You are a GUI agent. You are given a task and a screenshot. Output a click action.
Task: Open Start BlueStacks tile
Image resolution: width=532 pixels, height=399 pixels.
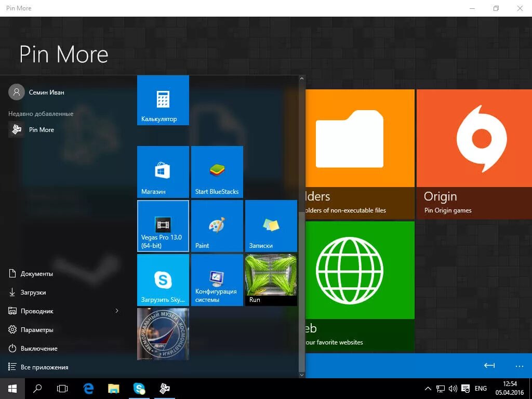(x=217, y=171)
